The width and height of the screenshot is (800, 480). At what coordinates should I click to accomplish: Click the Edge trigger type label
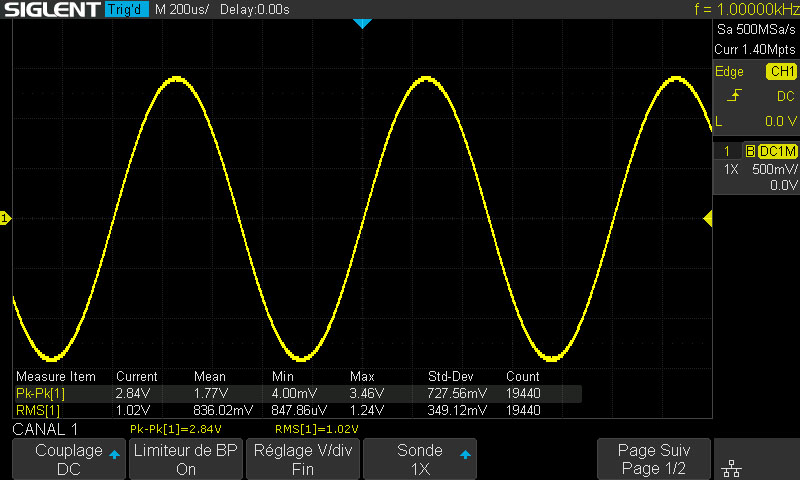pyautogui.click(x=729, y=71)
